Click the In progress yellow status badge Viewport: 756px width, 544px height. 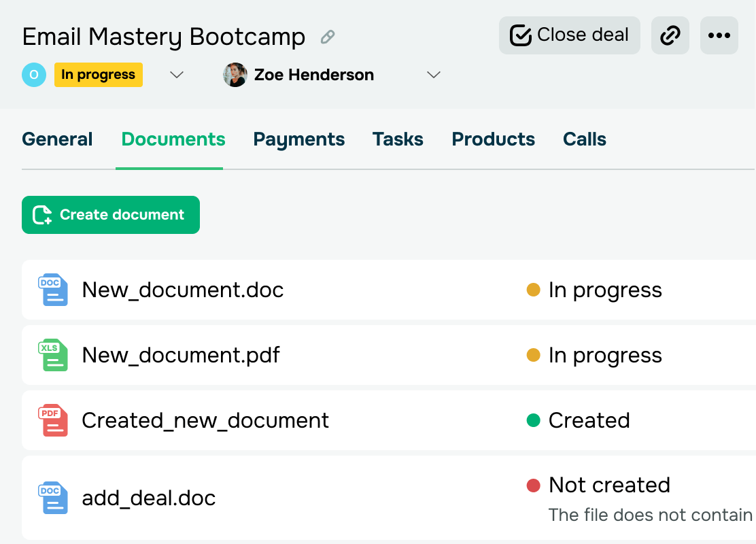(x=99, y=75)
